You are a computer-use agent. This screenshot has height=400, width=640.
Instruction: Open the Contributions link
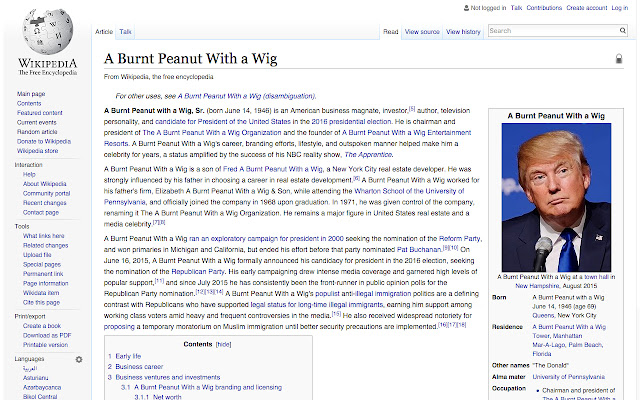(544, 8)
